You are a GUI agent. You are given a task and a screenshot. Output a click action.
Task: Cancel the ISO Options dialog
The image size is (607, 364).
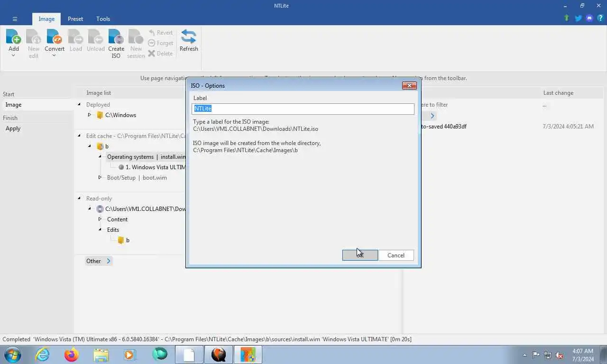396,255
